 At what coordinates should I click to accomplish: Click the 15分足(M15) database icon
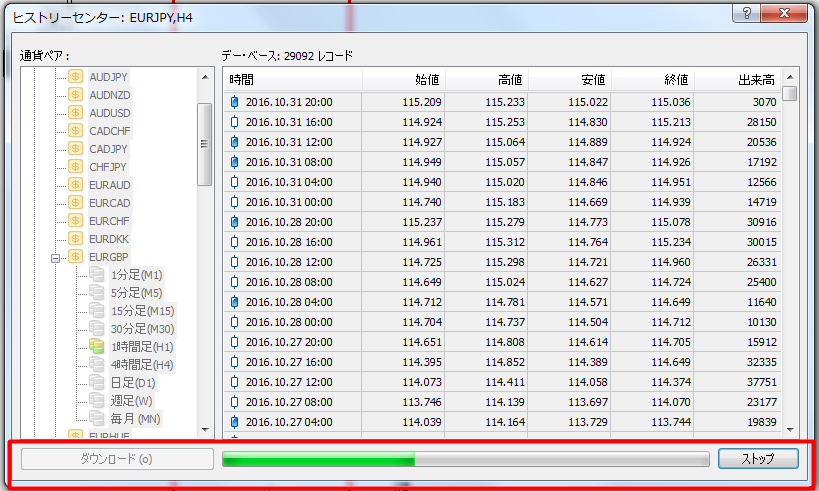[x=97, y=310]
